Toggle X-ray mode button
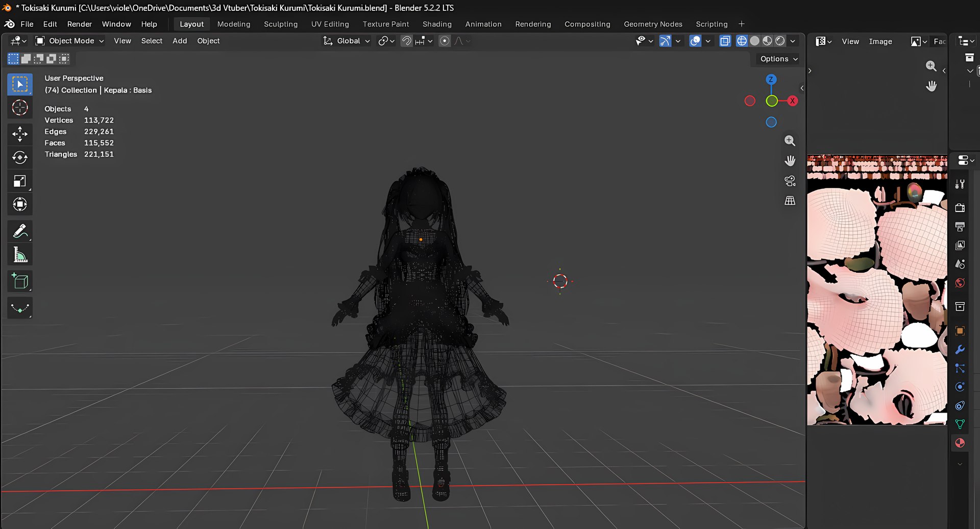Viewport: 980px width, 529px height. click(x=725, y=41)
